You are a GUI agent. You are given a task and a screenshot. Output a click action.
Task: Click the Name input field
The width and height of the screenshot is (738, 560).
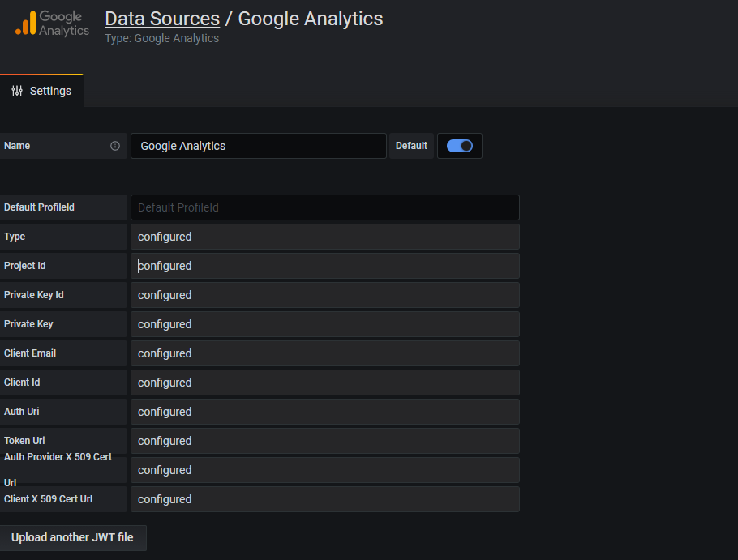click(x=259, y=146)
